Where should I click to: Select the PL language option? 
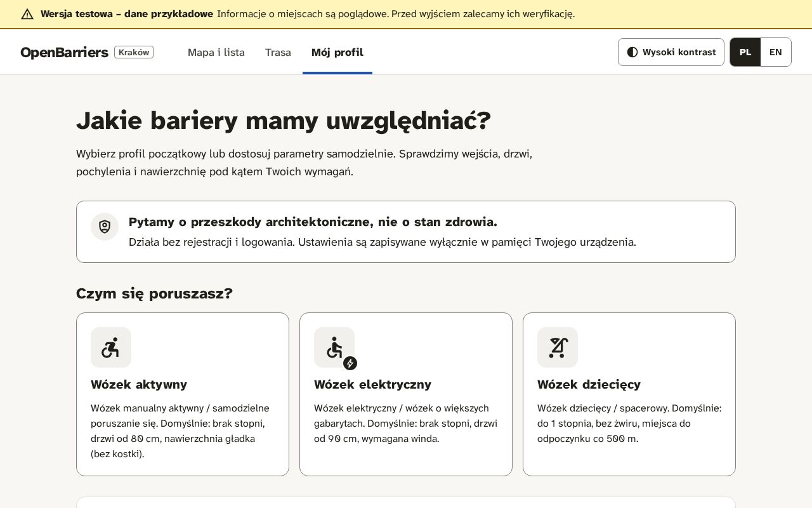pos(745,52)
